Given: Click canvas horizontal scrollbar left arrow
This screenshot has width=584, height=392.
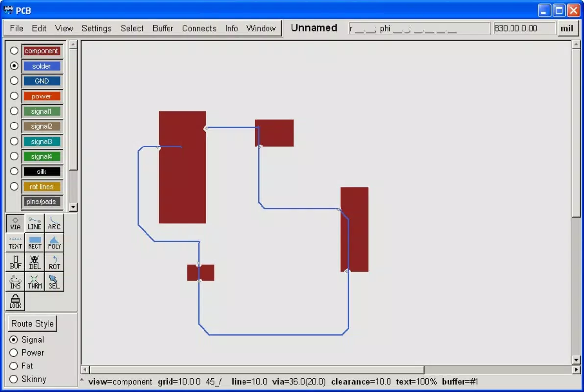Looking at the screenshot, I should coord(85,369).
